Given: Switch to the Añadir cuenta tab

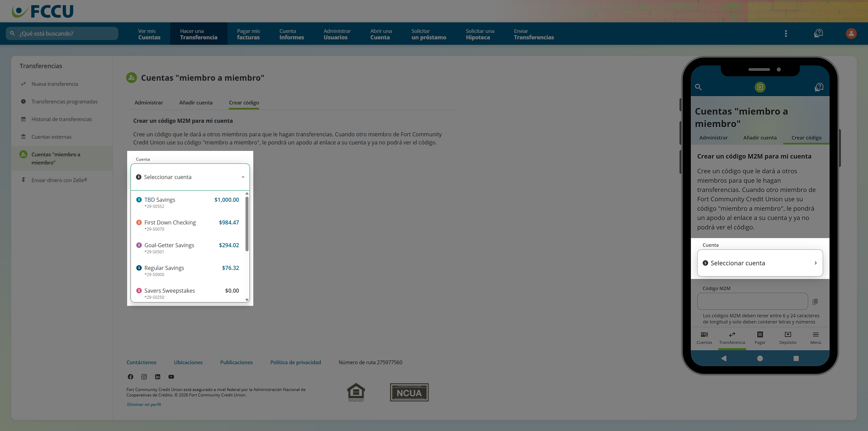Looking at the screenshot, I should coord(196,102).
